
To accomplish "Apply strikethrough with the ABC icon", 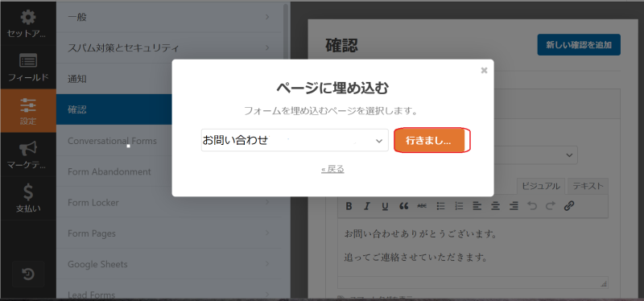I will point(422,206).
